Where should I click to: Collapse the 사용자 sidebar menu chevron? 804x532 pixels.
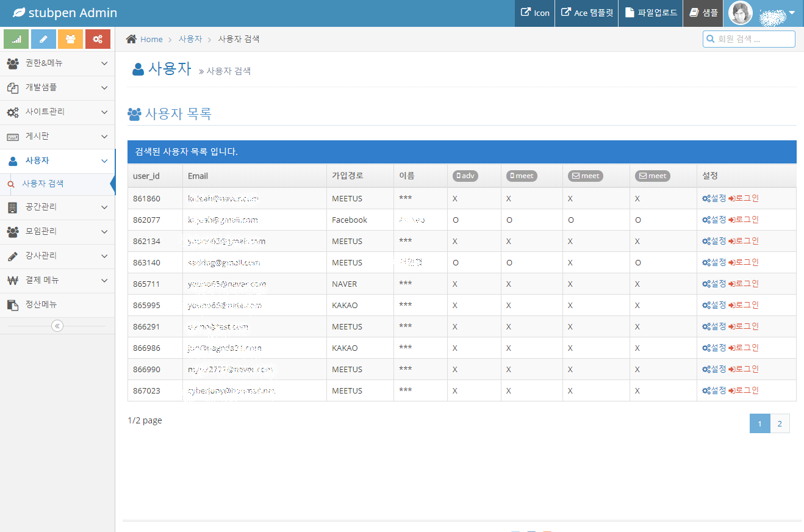click(104, 161)
